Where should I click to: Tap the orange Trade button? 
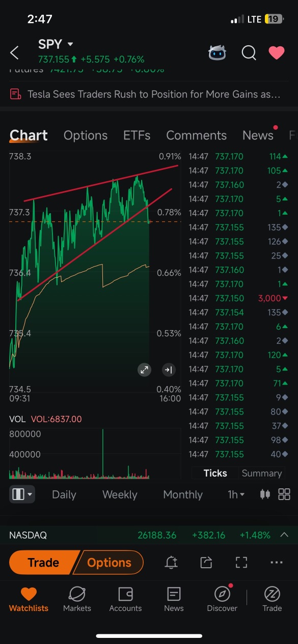click(43, 563)
